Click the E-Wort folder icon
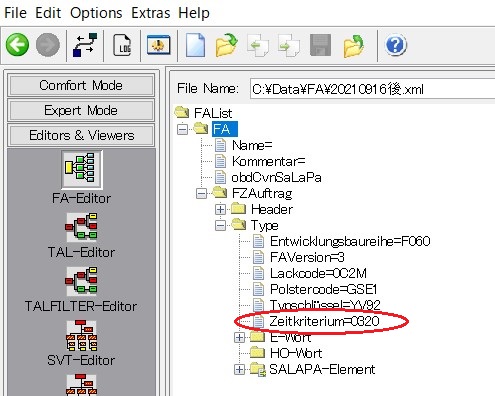The image size is (495, 396). 257,337
